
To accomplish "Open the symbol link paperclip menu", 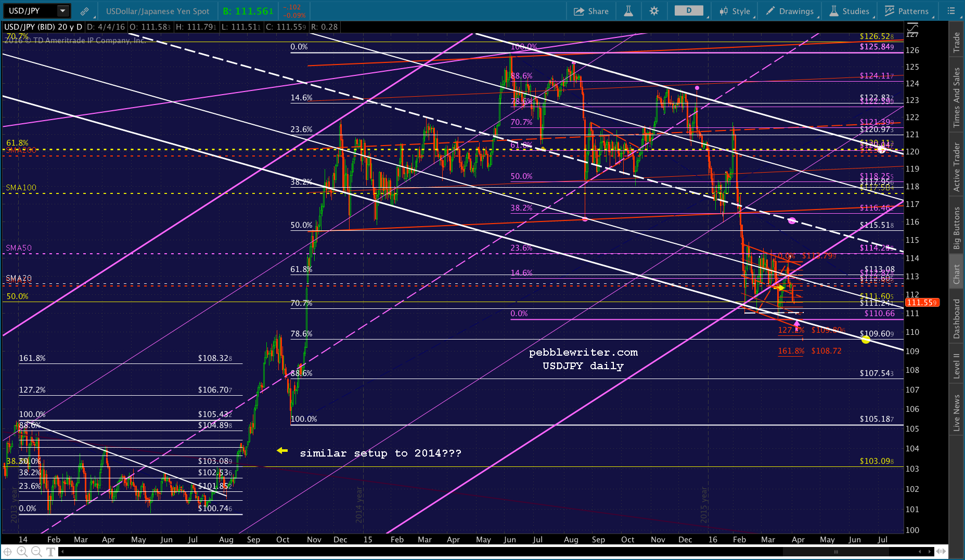I will [84, 11].
